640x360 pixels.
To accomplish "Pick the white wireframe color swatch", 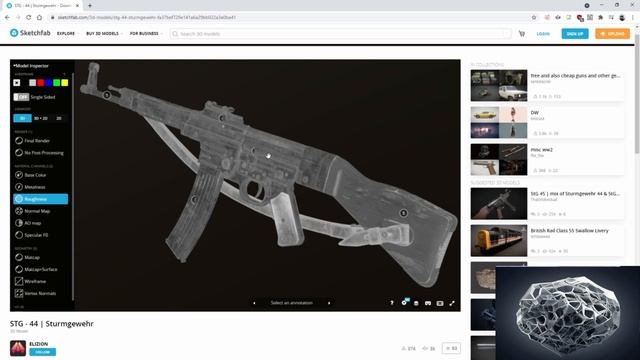I will coord(33,83).
